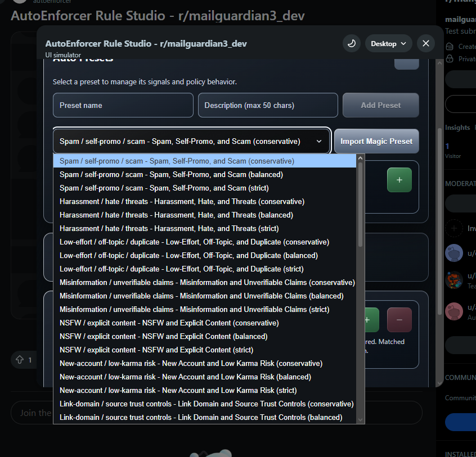Choose Low-Effort, Off-Topic, and Duplicate (conservative)

tap(205, 242)
